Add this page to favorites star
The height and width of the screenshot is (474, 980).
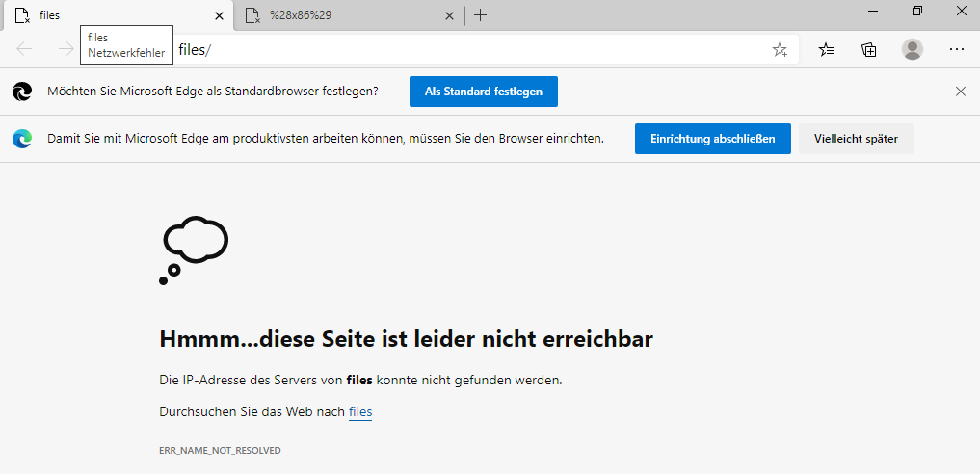(780, 50)
